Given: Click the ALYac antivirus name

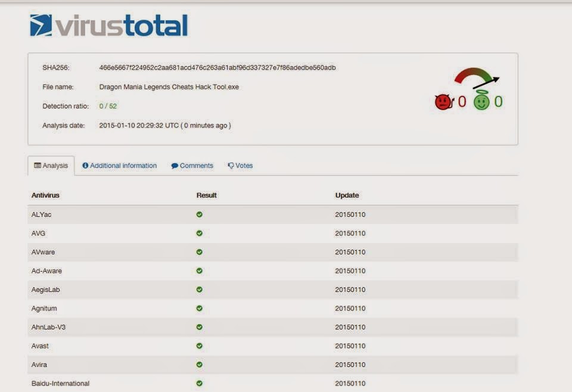Looking at the screenshot, I should pyautogui.click(x=41, y=214).
